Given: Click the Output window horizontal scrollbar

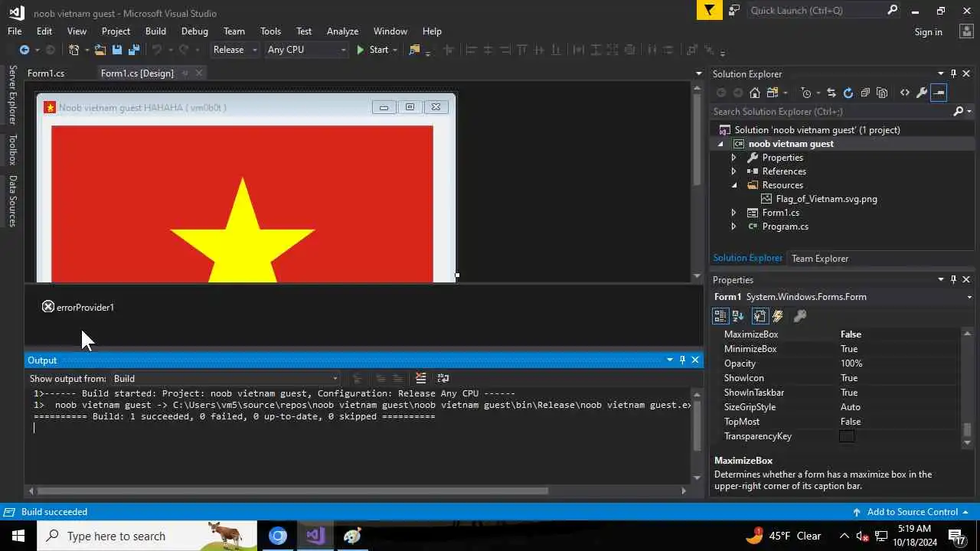Looking at the screenshot, I should (x=292, y=491).
